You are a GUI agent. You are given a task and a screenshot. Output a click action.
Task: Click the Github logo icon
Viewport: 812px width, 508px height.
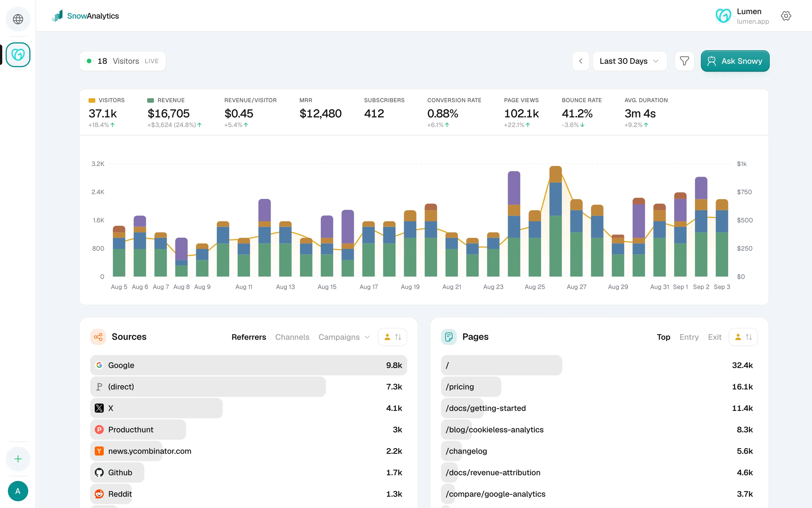coord(99,472)
